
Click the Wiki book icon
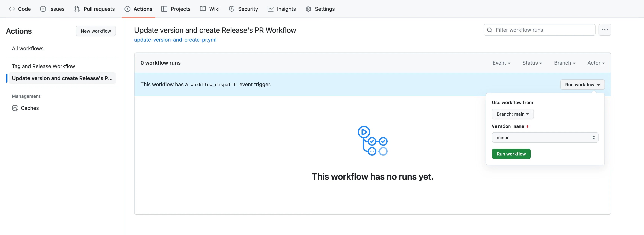pyautogui.click(x=203, y=9)
